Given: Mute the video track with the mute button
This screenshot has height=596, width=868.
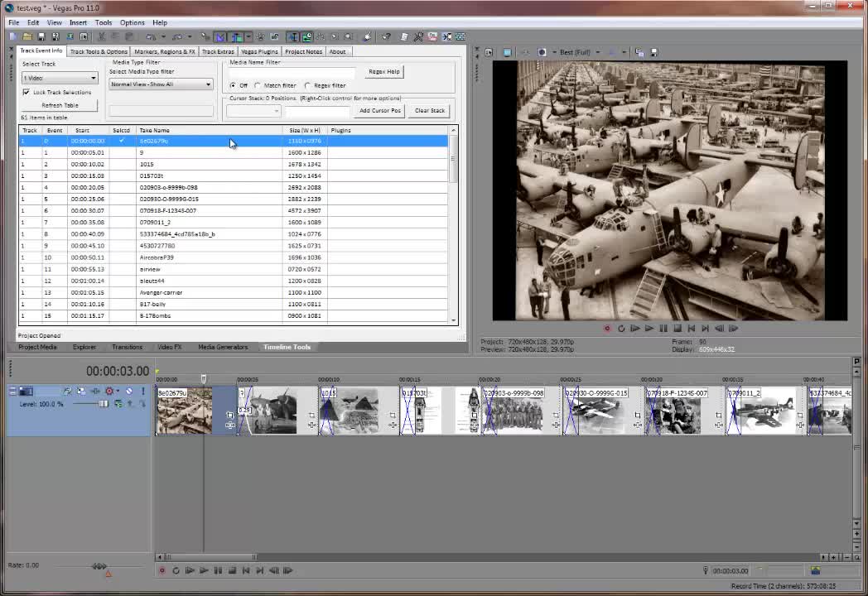Looking at the screenshot, I should coord(129,392).
